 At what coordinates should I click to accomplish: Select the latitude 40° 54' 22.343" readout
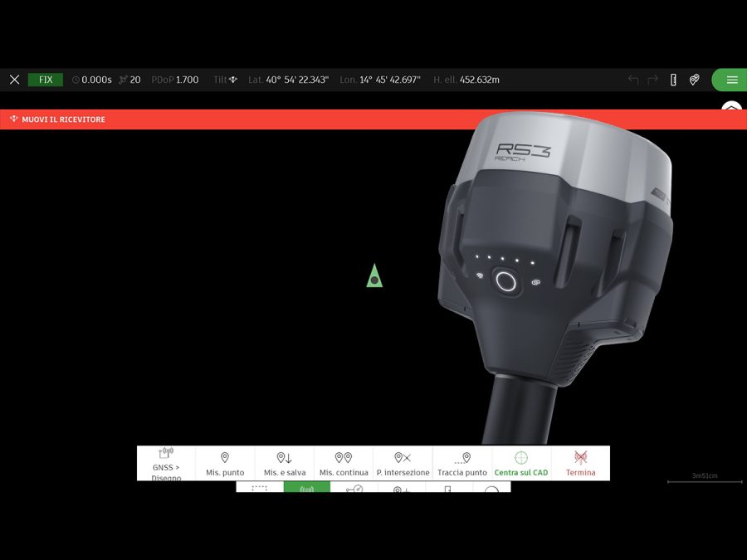[x=288, y=80]
